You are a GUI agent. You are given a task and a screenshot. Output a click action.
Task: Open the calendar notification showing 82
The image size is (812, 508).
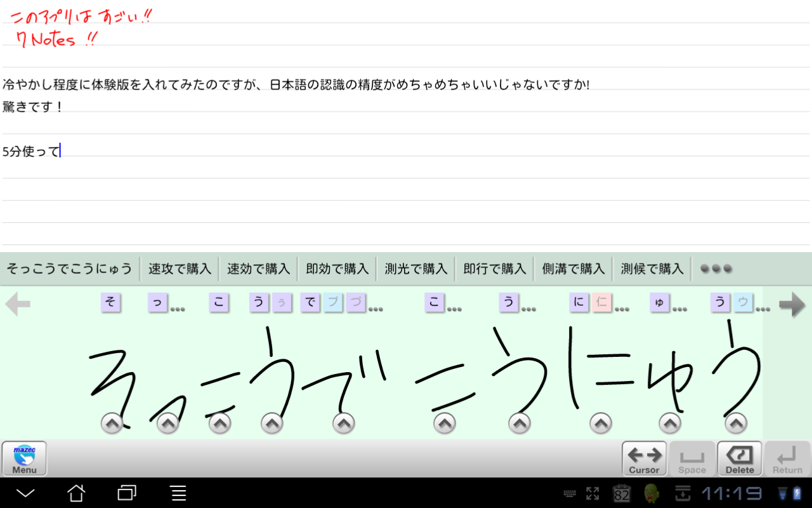622,493
